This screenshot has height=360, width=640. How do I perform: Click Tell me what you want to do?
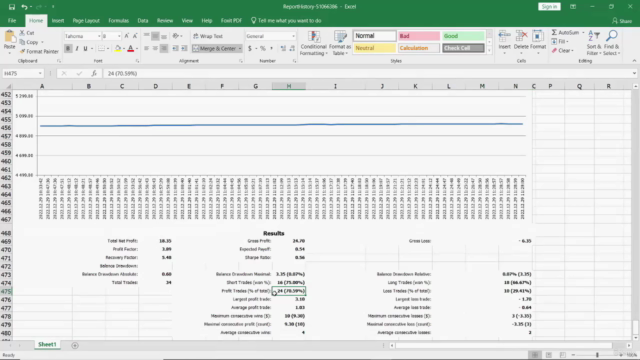pyautogui.click(x=286, y=20)
